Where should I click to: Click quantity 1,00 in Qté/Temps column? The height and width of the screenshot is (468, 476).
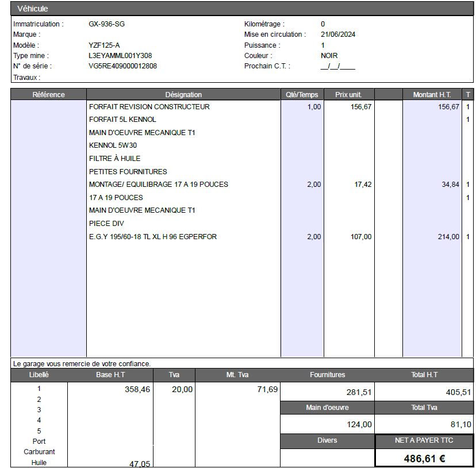(x=314, y=107)
